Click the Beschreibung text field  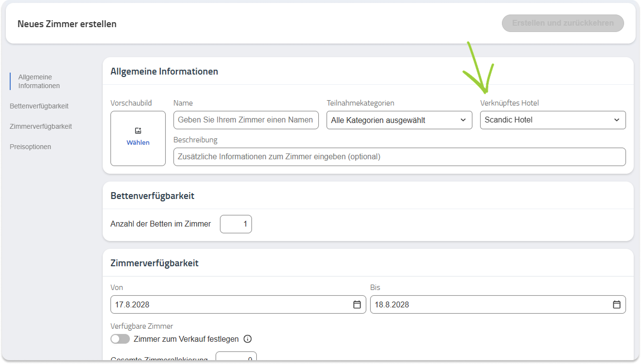pyautogui.click(x=399, y=157)
